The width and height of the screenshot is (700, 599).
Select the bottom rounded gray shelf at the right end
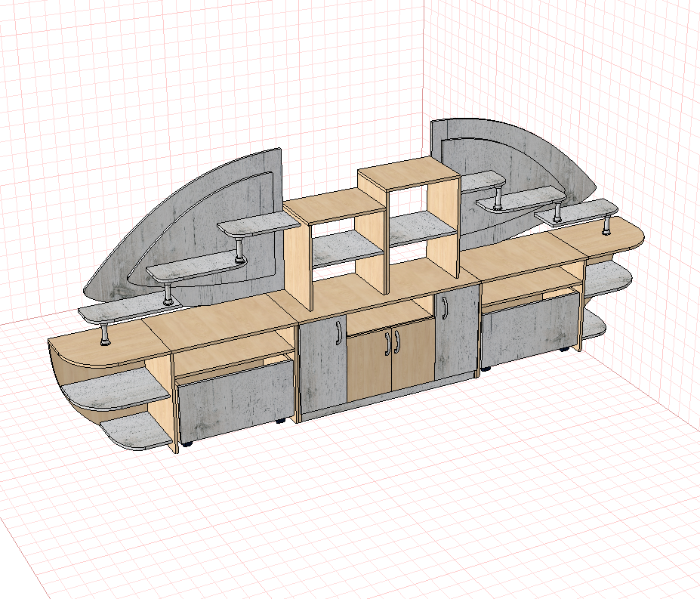594,323
